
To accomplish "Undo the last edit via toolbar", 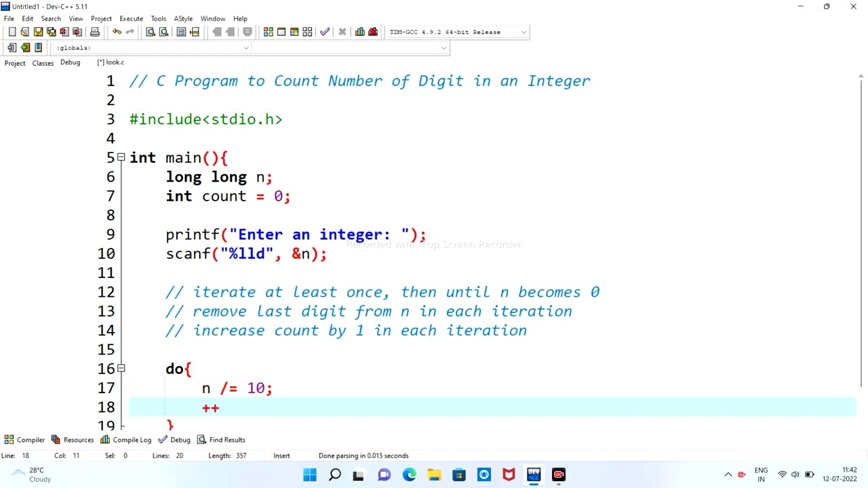I will click(117, 32).
